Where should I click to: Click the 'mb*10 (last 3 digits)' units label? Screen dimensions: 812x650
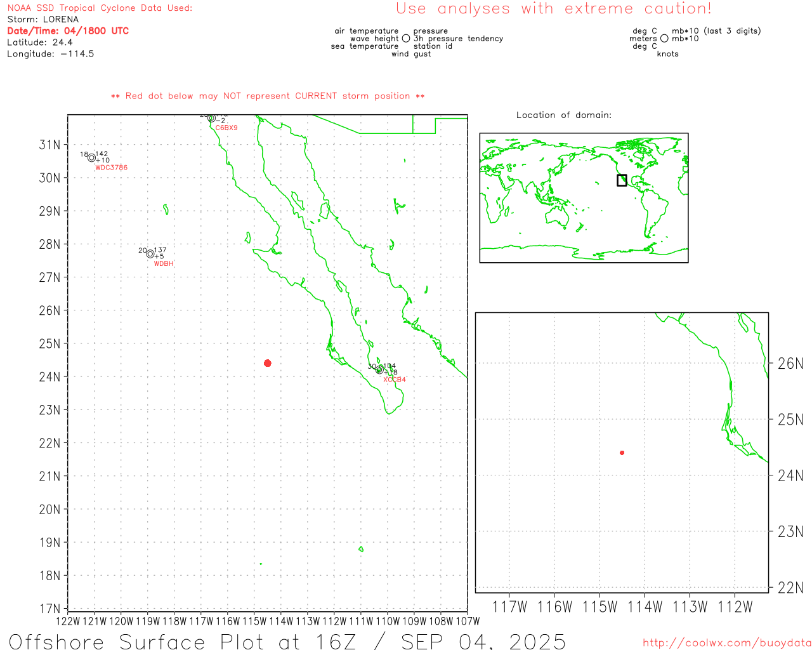pyautogui.click(x=716, y=31)
